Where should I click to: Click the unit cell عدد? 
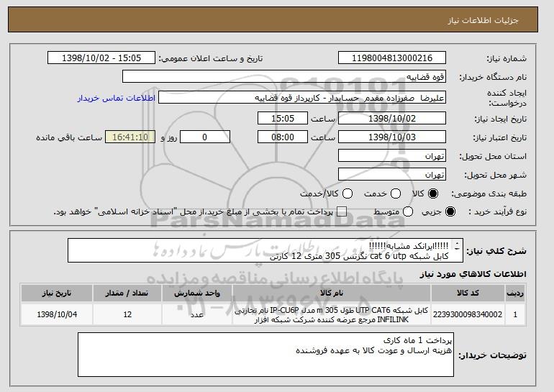[x=197, y=314]
